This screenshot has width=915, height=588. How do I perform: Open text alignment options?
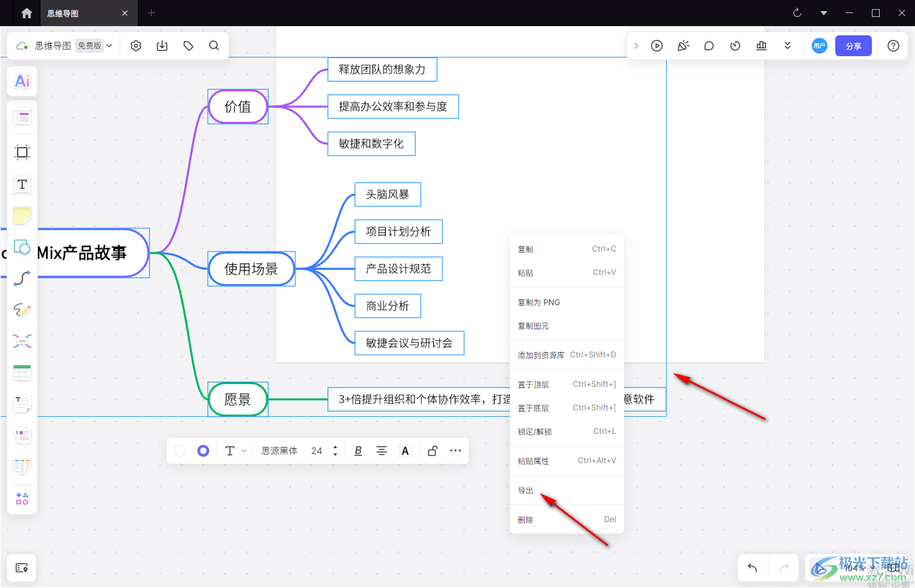(x=382, y=451)
